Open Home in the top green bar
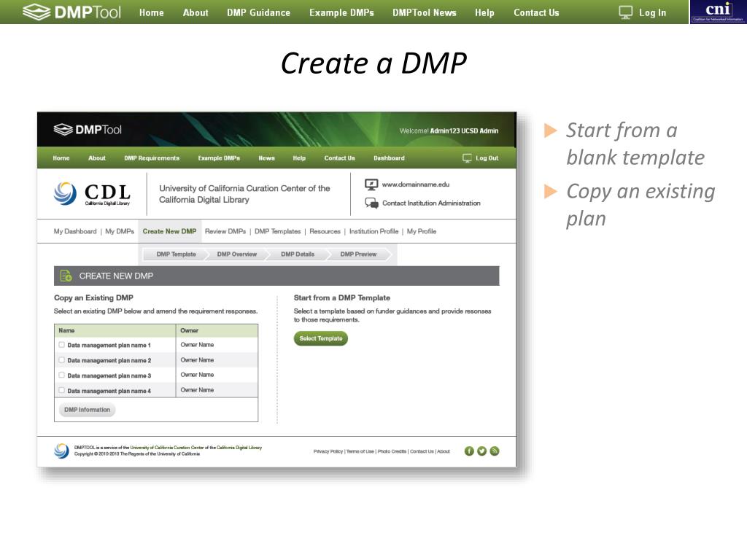The height and width of the screenshot is (560, 747). point(152,13)
